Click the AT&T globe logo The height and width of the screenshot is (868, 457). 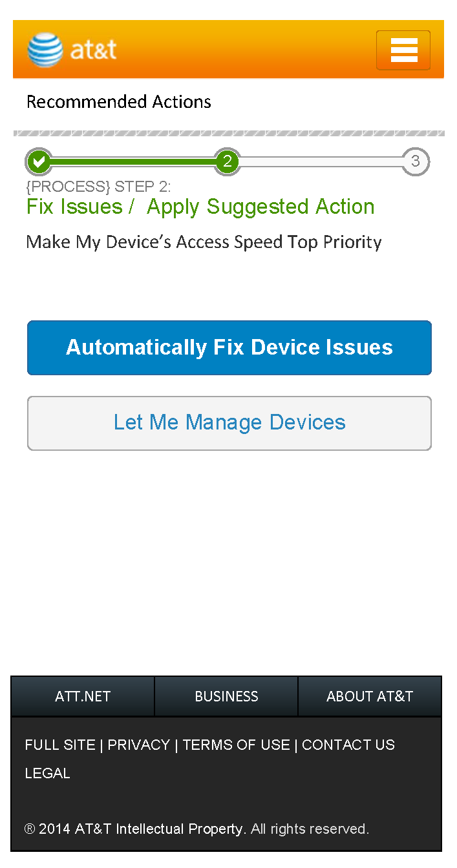(x=45, y=50)
